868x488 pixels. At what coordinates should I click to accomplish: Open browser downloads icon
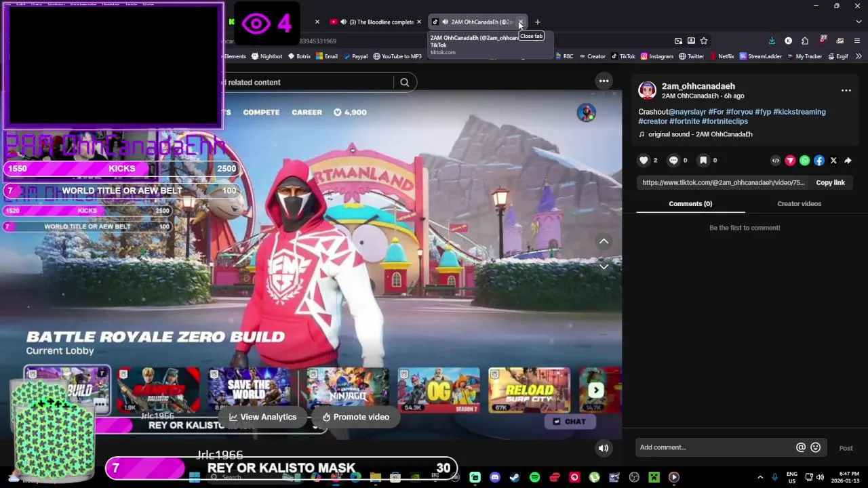coord(772,41)
